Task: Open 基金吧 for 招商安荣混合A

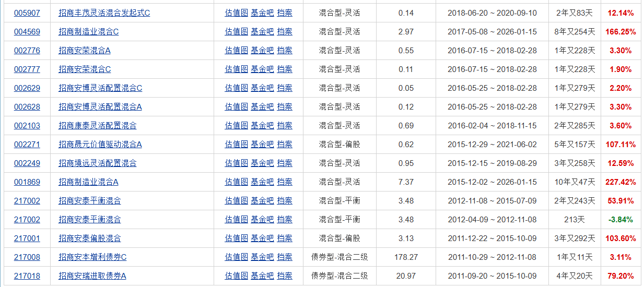Action: 262,51
